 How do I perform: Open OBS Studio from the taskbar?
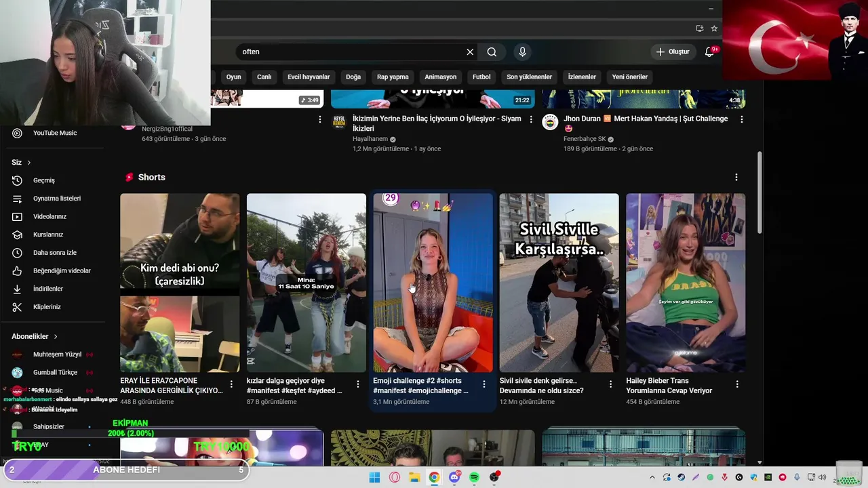pos(494,477)
